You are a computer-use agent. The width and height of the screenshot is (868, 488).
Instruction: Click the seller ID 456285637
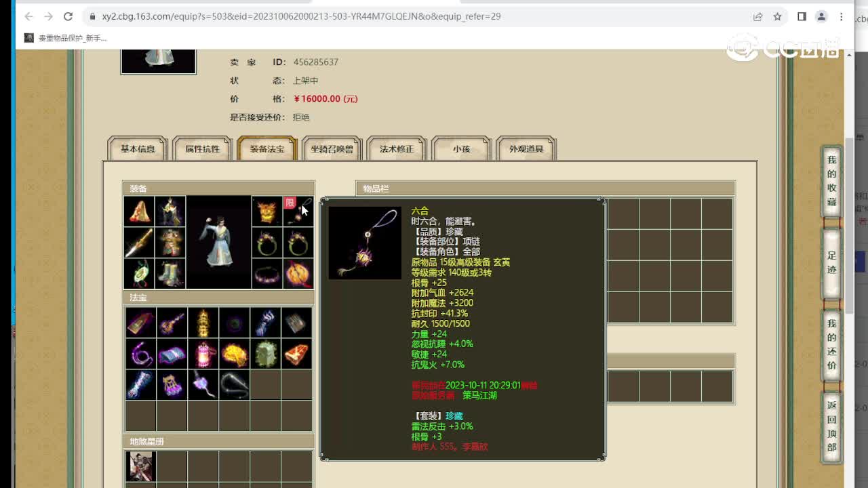click(315, 62)
